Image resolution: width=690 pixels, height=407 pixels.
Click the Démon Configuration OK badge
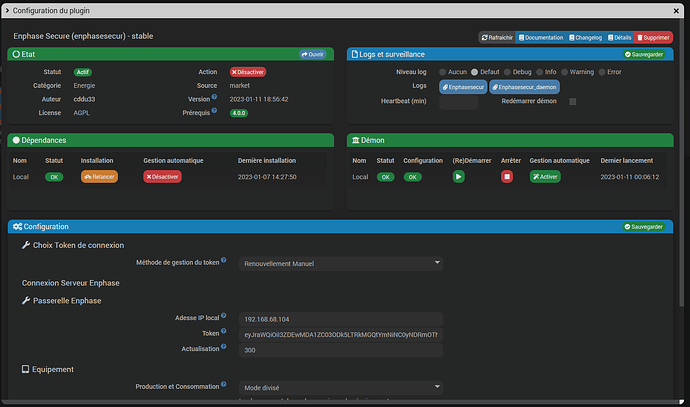click(x=412, y=177)
